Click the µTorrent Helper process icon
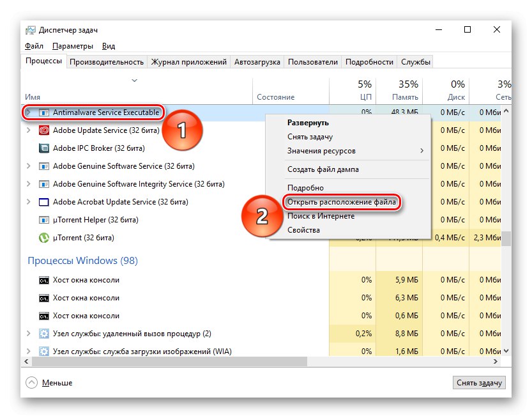Viewport: 532px width, 418px height. pyautogui.click(x=44, y=220)
